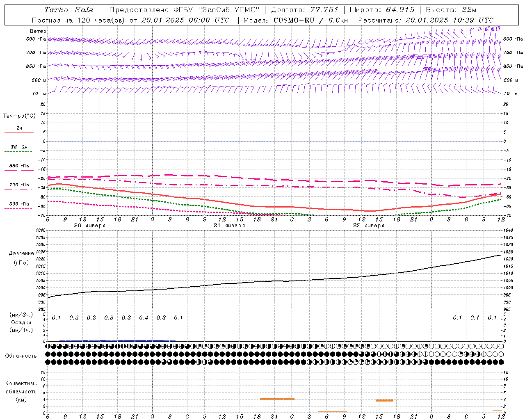The height and width of the screenshot is (420, 525).
Task: Select the 10 м wind level label on left axis
Action: pos(39,94)
